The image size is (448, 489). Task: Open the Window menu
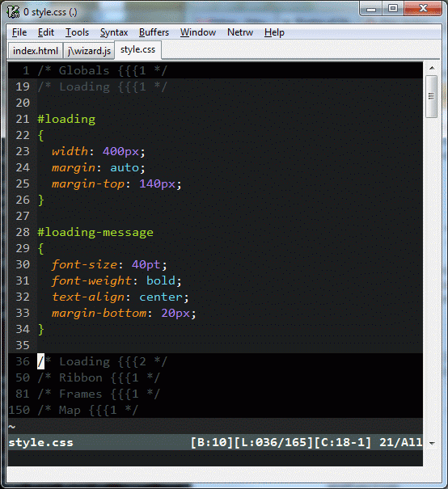198,32
